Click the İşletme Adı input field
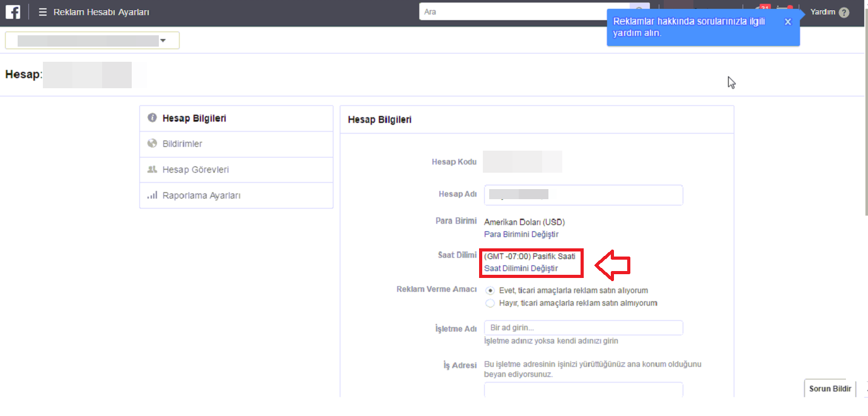The width and height of the screenshot is (868, 416). [584, 328]
